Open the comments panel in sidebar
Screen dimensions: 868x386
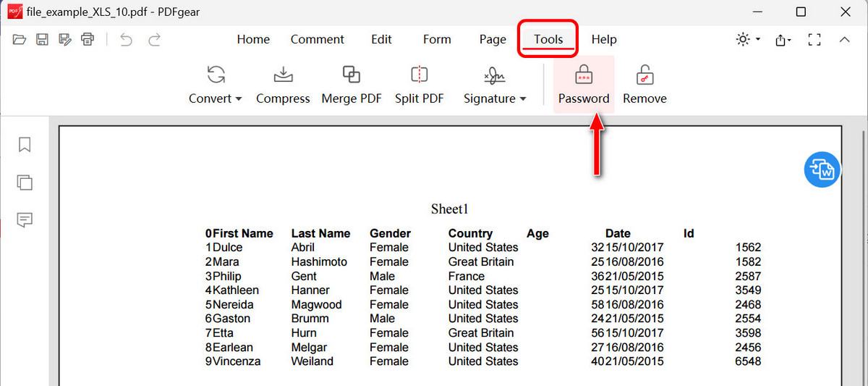(x=25, y=220)
